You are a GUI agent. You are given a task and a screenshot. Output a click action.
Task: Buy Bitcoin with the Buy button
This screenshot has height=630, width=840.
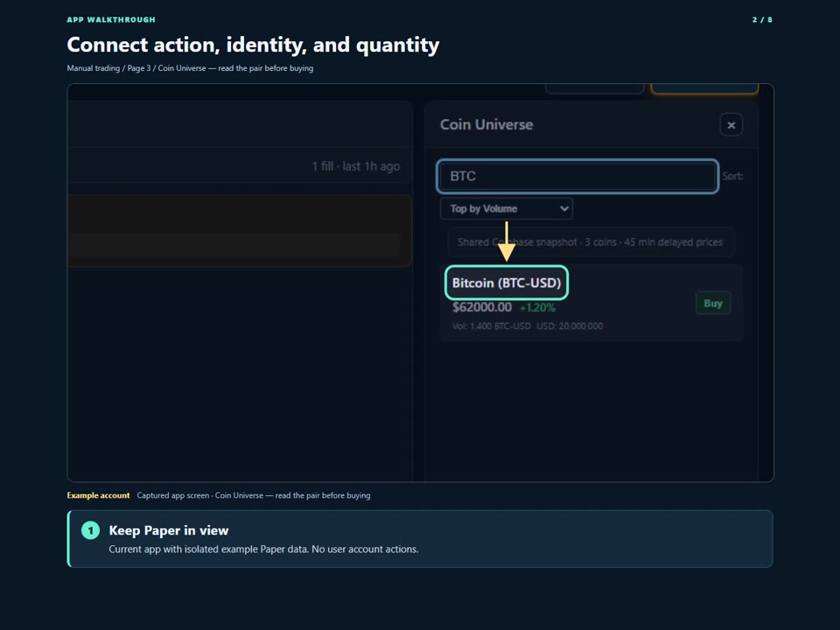(x=712, y=304)
